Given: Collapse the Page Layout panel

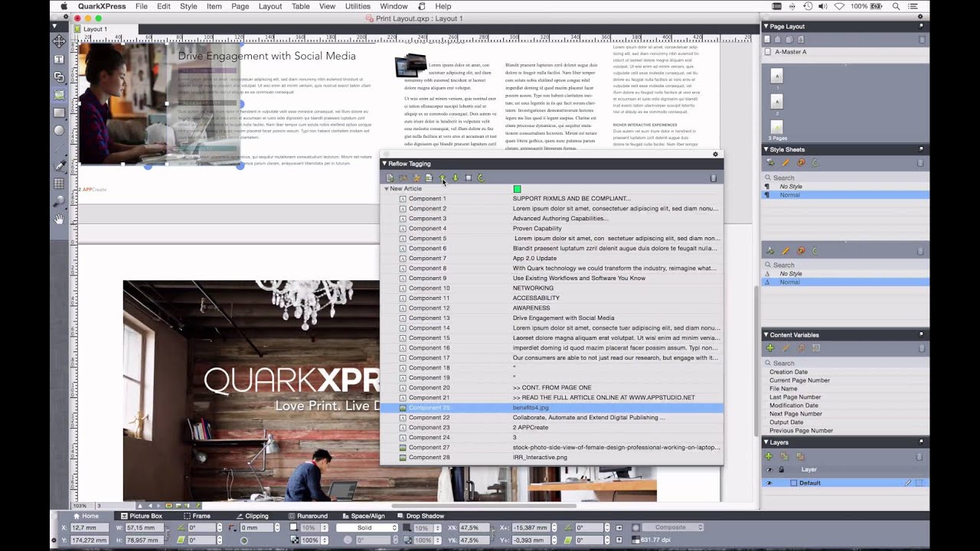Looking at the screenshot, I should click(x=766, y=27).
